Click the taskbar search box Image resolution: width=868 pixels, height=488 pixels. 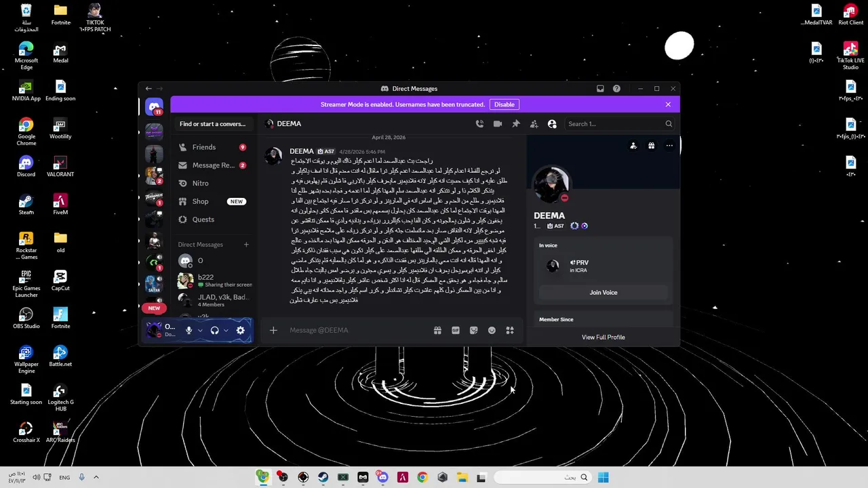pos(542,477)
